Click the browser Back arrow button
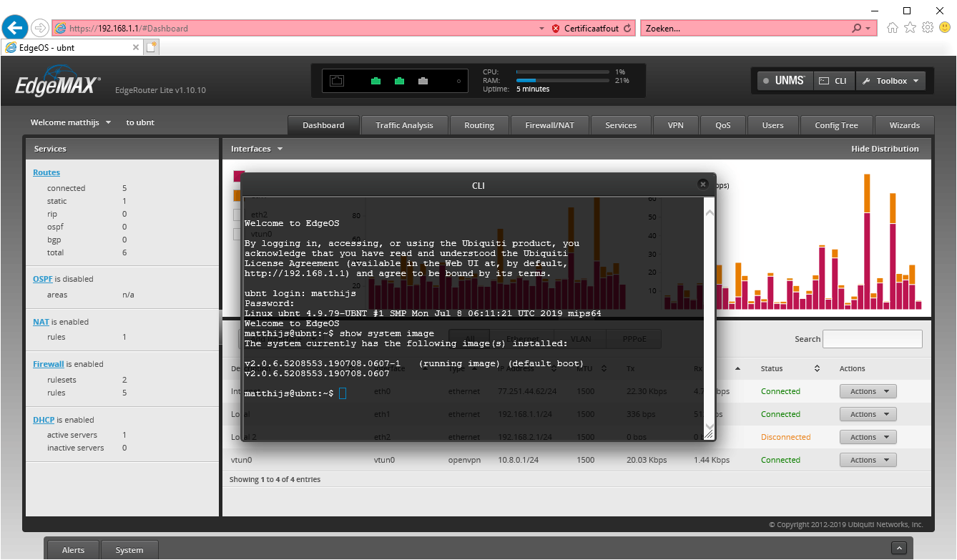Image resolution: width=957 pixels, height=560 pixels. click(16, 28)
